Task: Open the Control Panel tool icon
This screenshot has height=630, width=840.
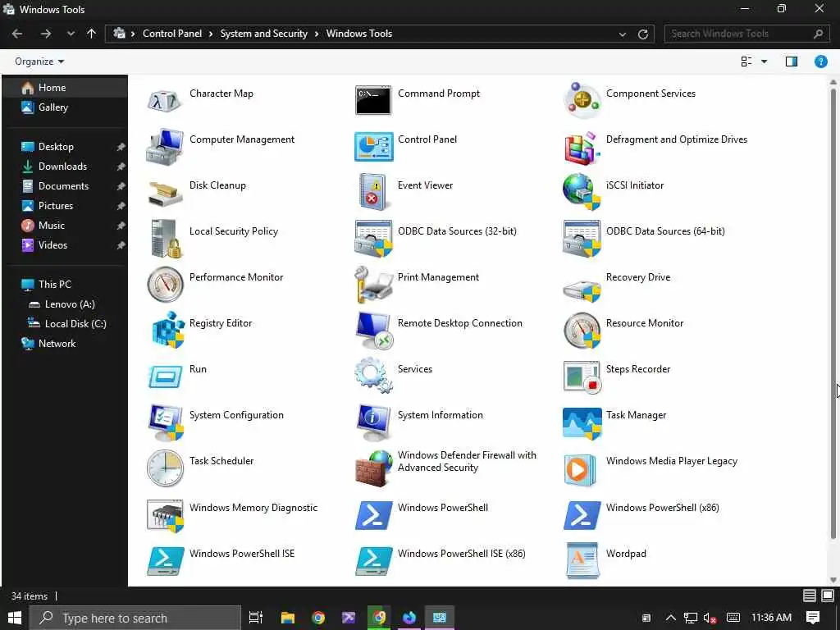Action: pyautogui.click(x=373, y=147)
